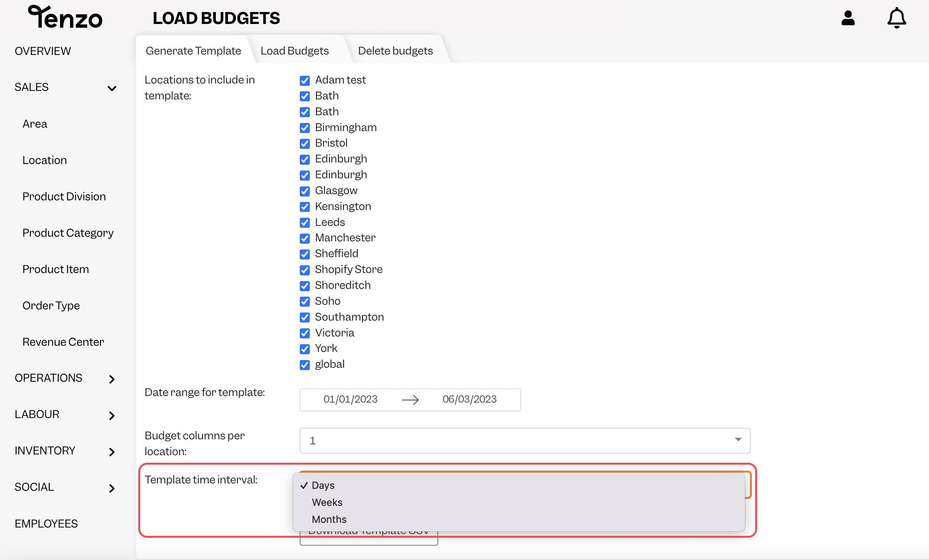Screen dimensions: 929x560
Task: Open the notifications bell
Action: coord(897,18)
